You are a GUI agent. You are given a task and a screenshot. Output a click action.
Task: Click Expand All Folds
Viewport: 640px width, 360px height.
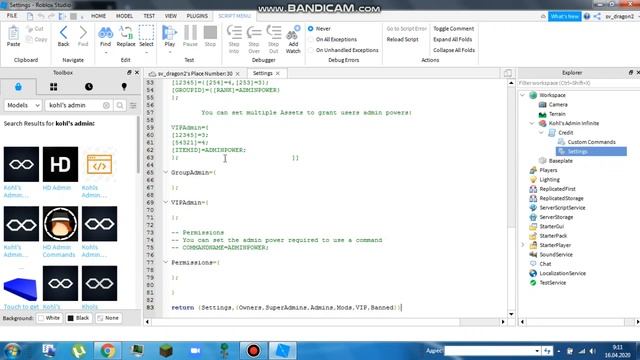tap(453, 39)
